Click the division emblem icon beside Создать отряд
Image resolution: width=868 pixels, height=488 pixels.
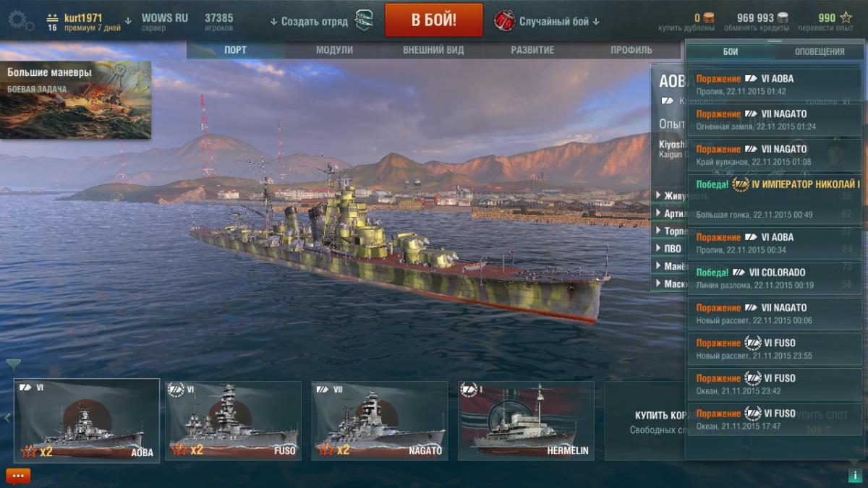point(364,21)
